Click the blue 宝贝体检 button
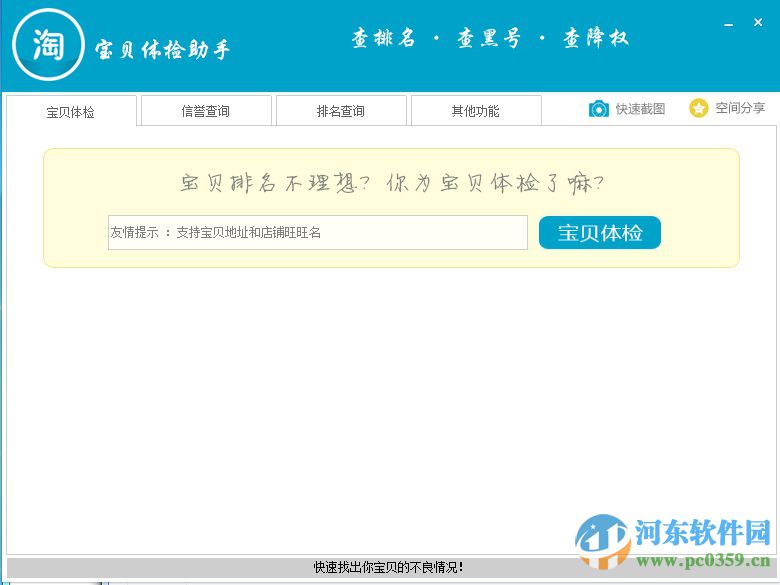This screenshot has width=780, height=585. (600, 232)
